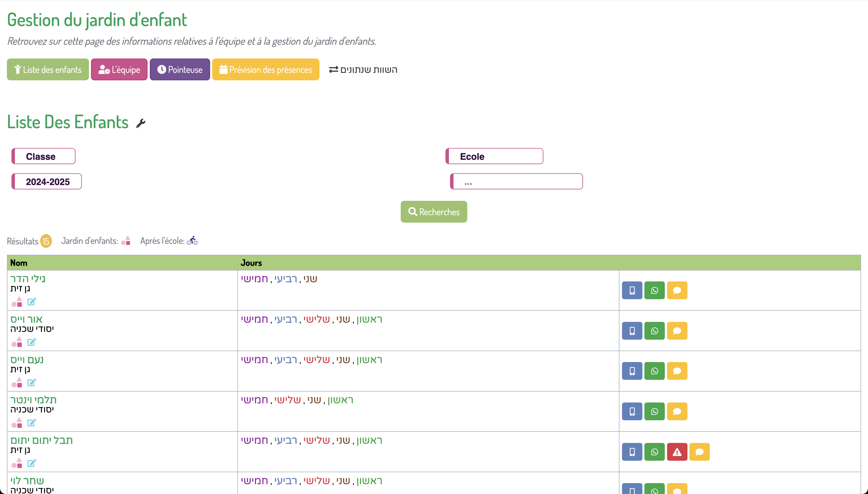Click the edit pencil icon under גילי הדר
This screenshot has width=868, height=494.
(x=32, y=302)
